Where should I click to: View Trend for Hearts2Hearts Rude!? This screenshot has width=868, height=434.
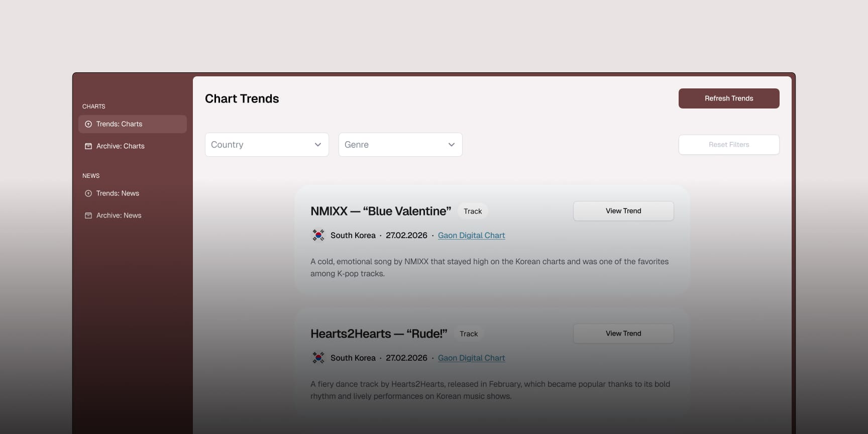623,334
